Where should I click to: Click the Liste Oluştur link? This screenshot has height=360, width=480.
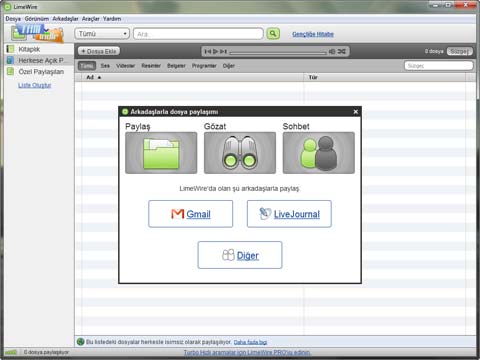(x=35, y=85)
